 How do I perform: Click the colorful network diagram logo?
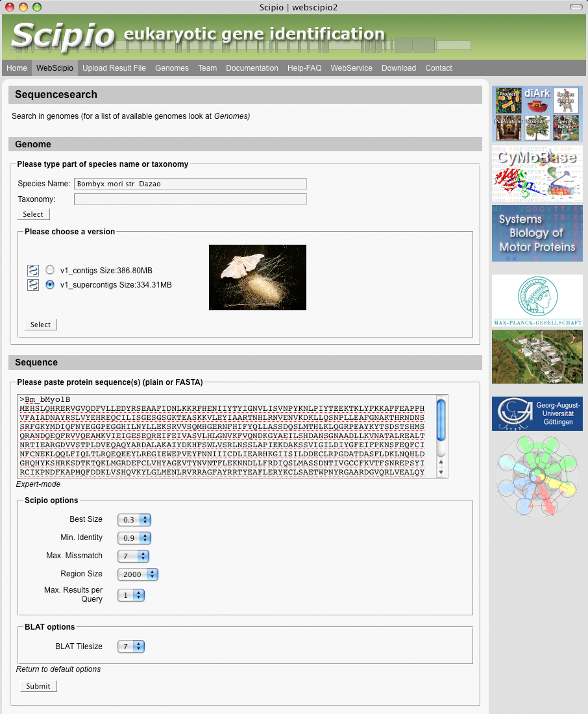[537, 475]
